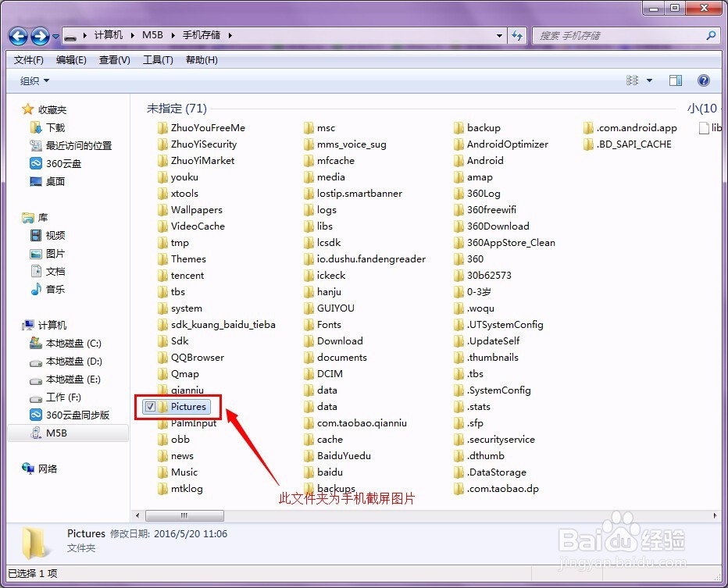Open the 帮助(H) menu
Screen dimensions: 728x588
click(x=202, y=60)
